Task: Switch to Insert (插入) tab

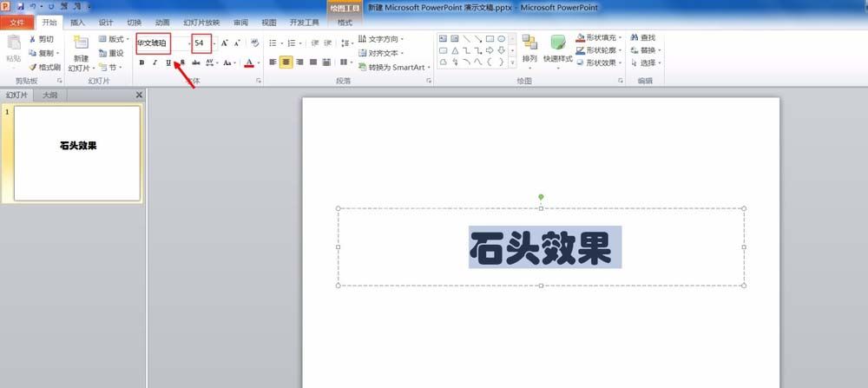Action: pos(77,23)
